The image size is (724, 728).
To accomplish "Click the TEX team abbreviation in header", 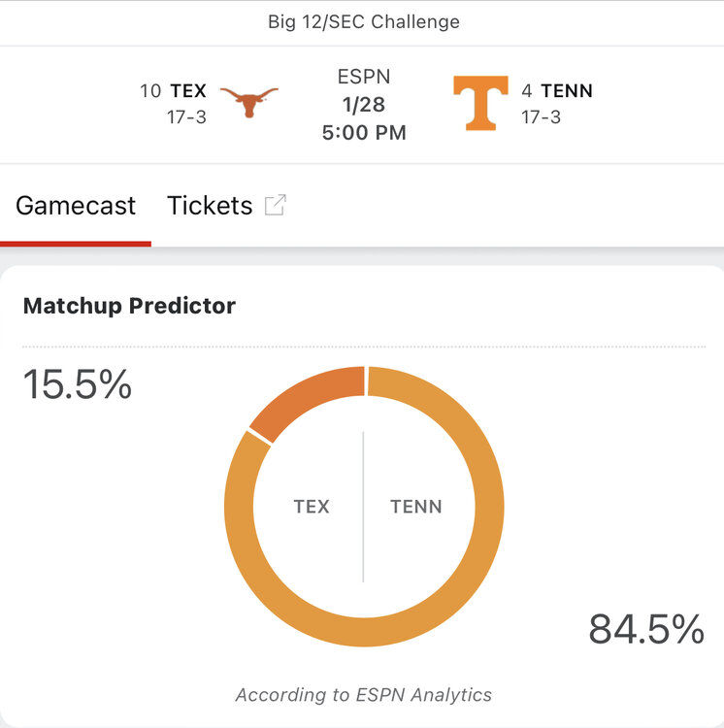I will tap(188, 91).
